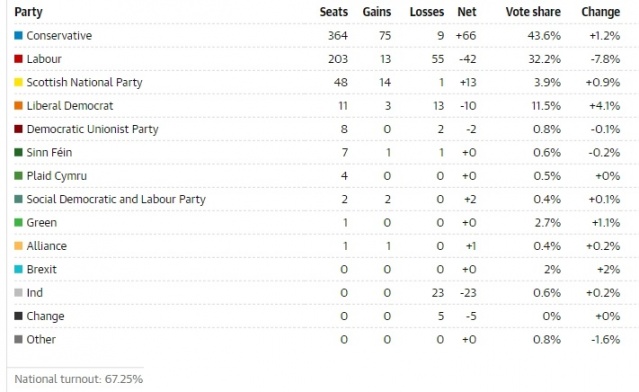Click the blue Conservative party color square
This screenshot has width=639, height=392.
pyautogui.click(x=18, y=35)
